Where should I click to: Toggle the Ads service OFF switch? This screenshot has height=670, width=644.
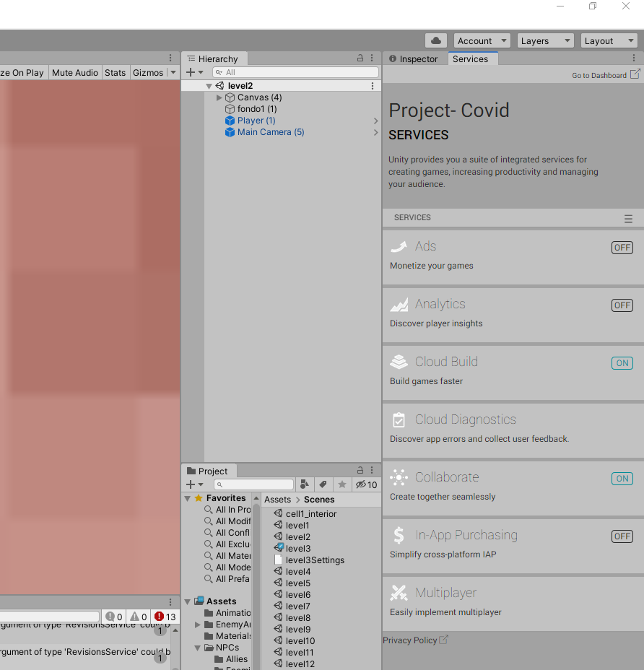622,248
